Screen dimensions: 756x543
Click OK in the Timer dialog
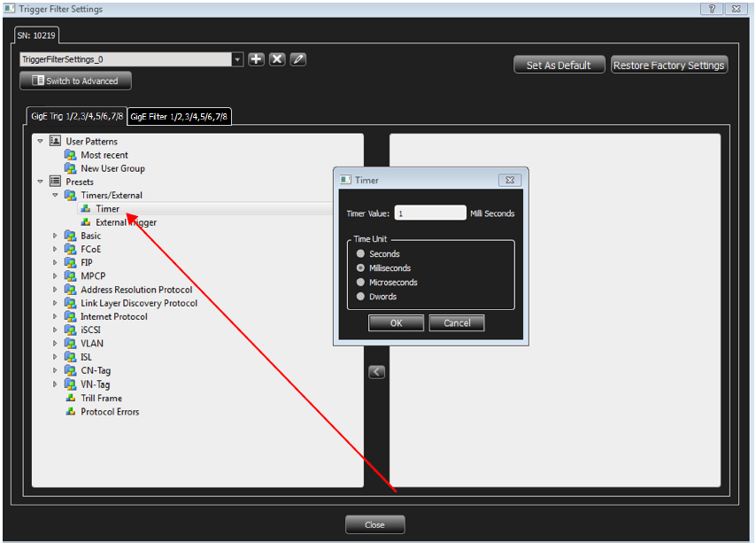(x=396, y=323)
